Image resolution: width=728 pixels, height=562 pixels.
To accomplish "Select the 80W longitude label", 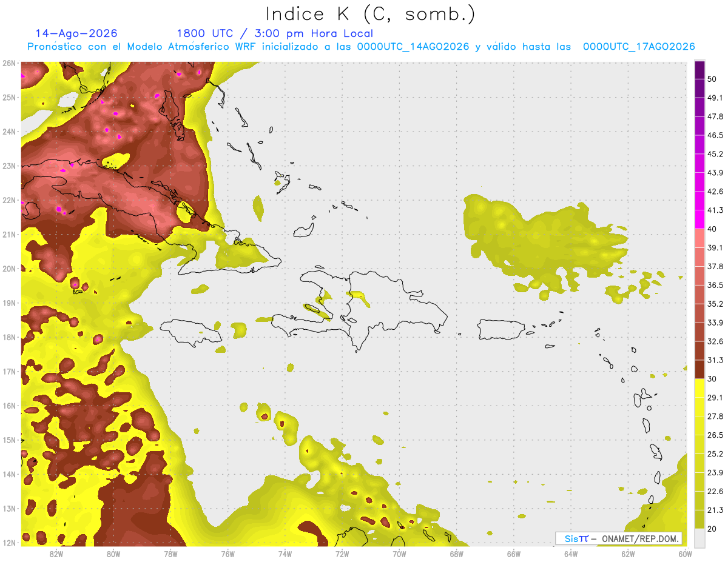I will tap(113, 554).
